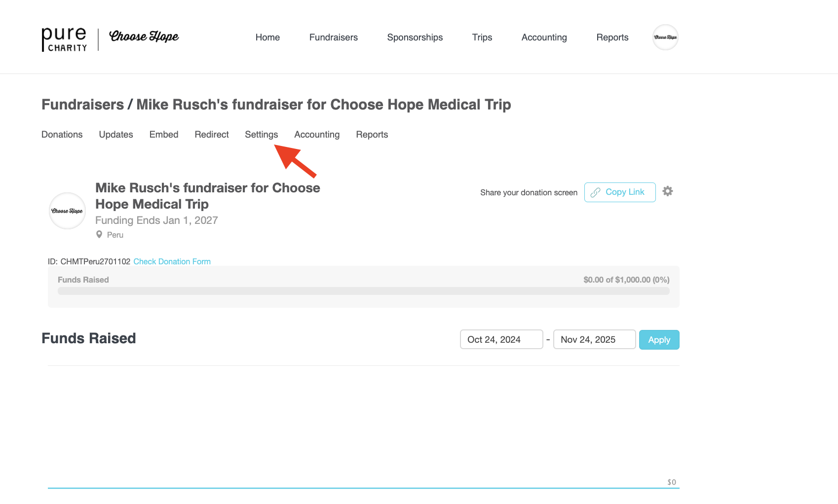
Task: Click the Pure Charity logo
Action: coord(64,39)
